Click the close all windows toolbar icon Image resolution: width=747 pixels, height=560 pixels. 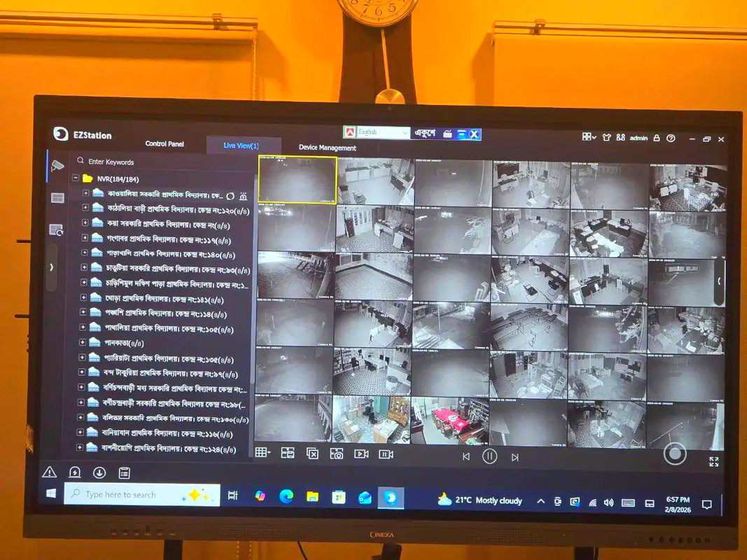point(312,454)
